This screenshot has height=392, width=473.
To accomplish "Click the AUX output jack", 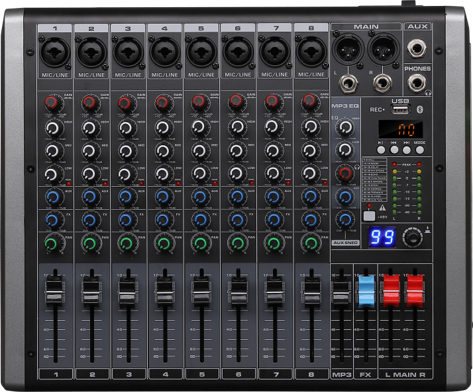I will 417,48.
